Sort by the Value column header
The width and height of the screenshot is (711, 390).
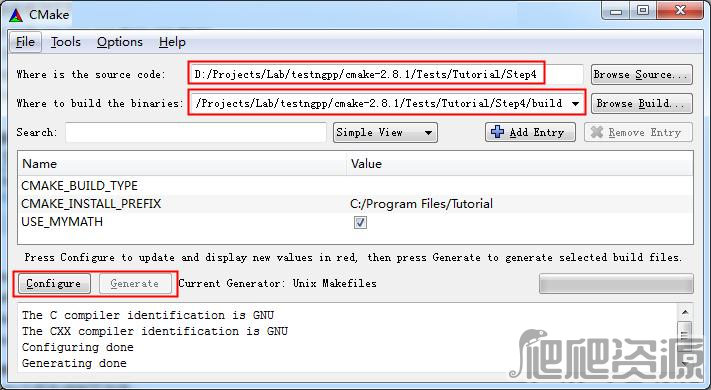click(520, 164)
